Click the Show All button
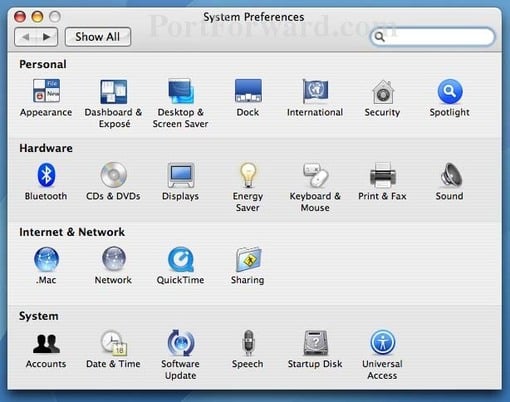This screenshot has height=402, width=510. [x=98, y=37]
